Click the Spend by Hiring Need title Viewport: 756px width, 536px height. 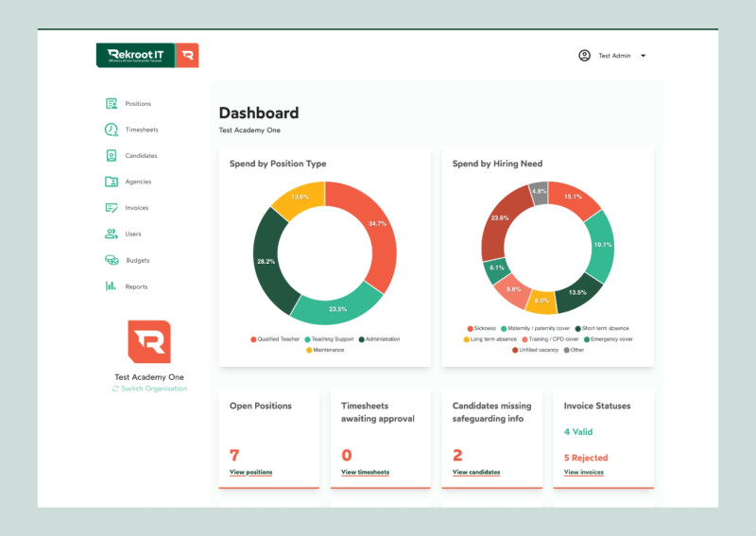point(497,164)
